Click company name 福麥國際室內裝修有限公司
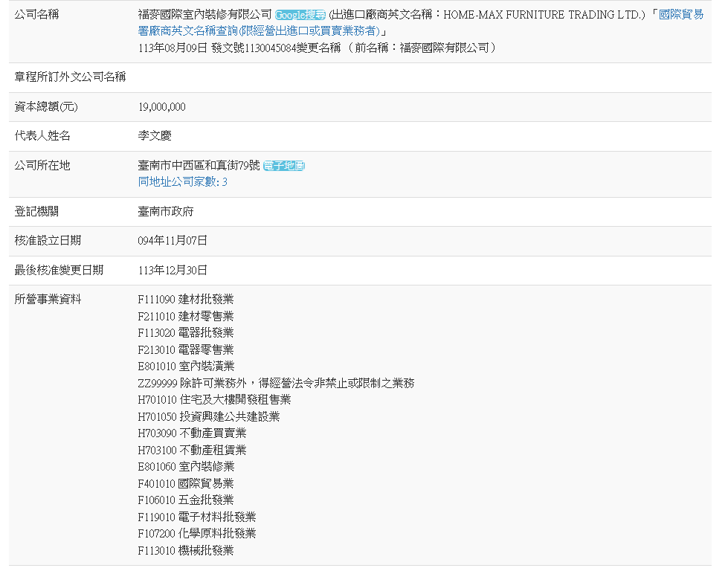The height and width of the screenshot is (568, 728). (x=205, y=15)
